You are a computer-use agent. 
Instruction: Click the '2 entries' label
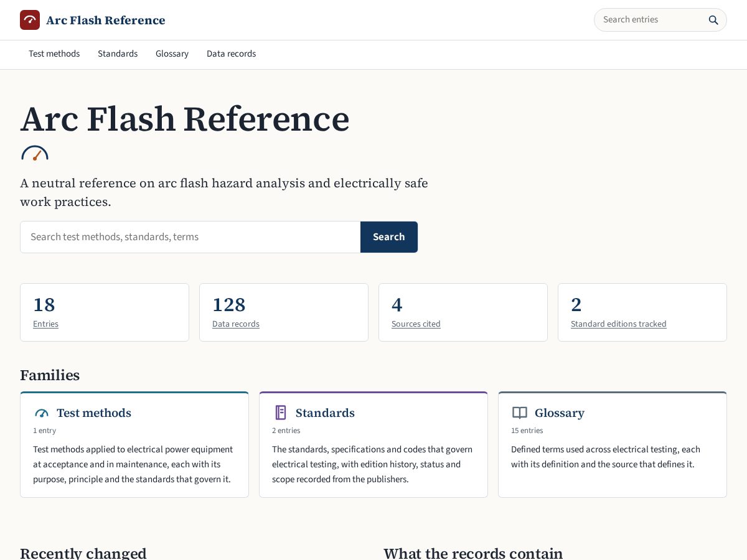286,431
